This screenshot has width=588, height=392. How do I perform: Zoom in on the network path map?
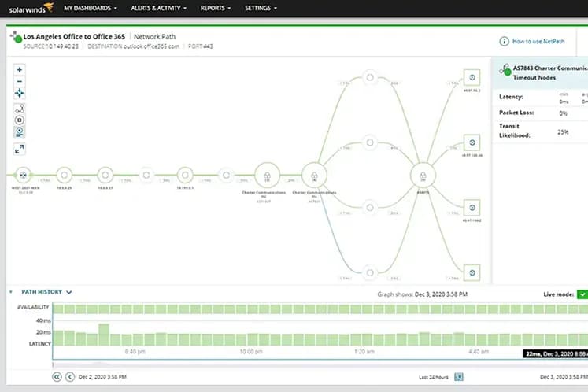[20, 70]
